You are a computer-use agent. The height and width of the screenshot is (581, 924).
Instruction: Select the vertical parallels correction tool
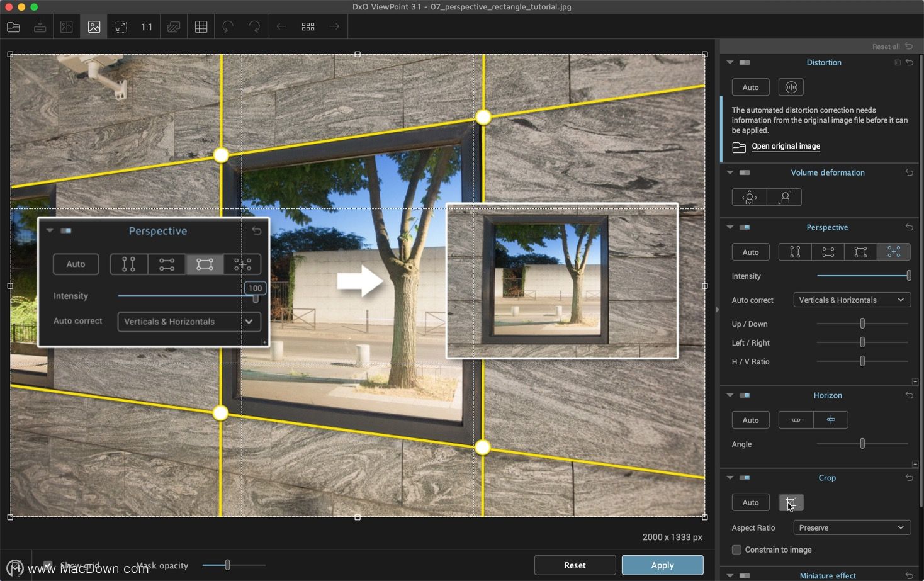tap(795, 252)
